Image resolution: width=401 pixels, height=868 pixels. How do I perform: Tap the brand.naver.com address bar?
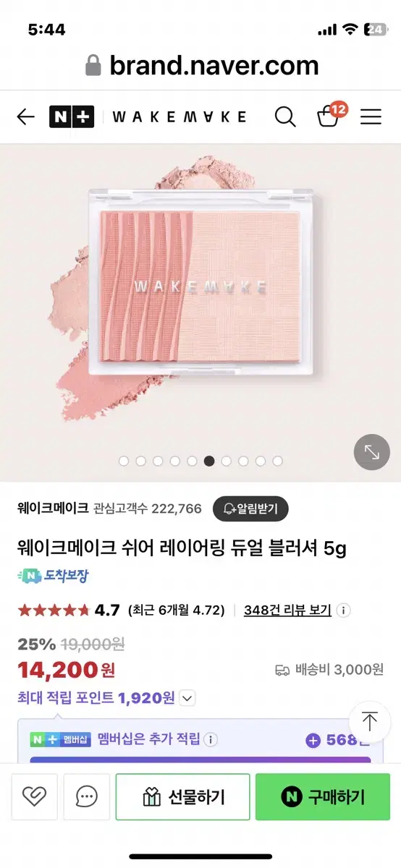(x=202, y=67)
